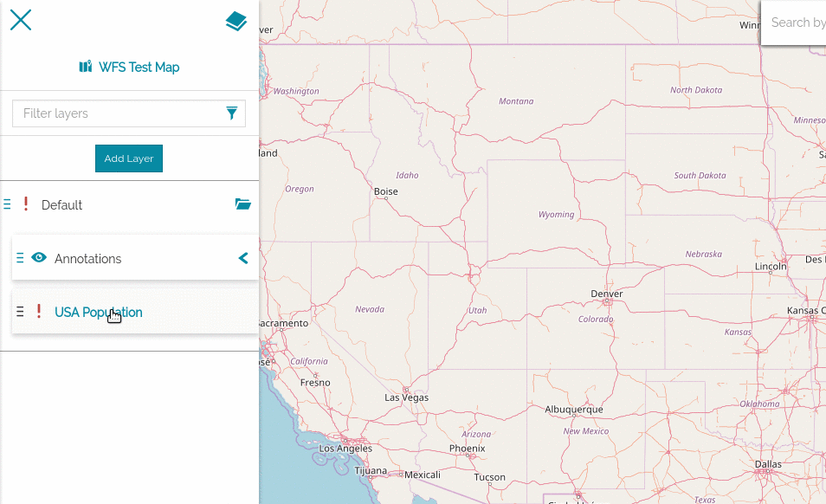Focus the Filter layers input field
826x504 pixels.
129,113
